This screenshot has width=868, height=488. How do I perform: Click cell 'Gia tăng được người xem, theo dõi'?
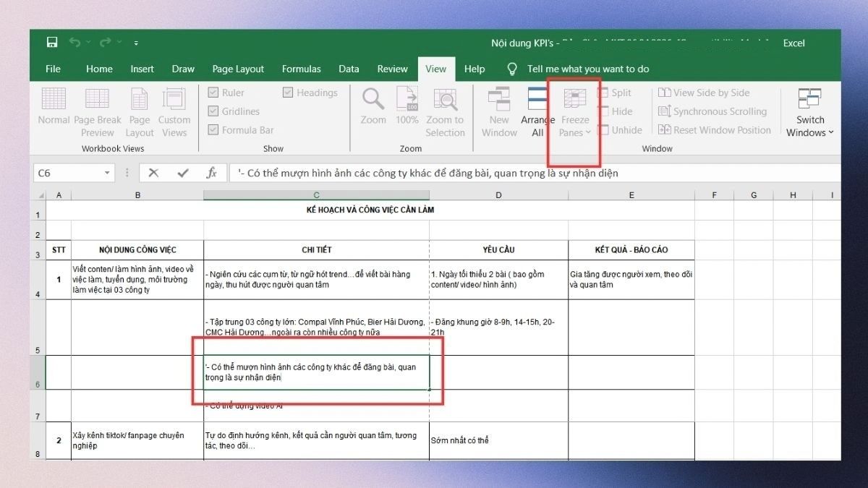pos(631,280)
